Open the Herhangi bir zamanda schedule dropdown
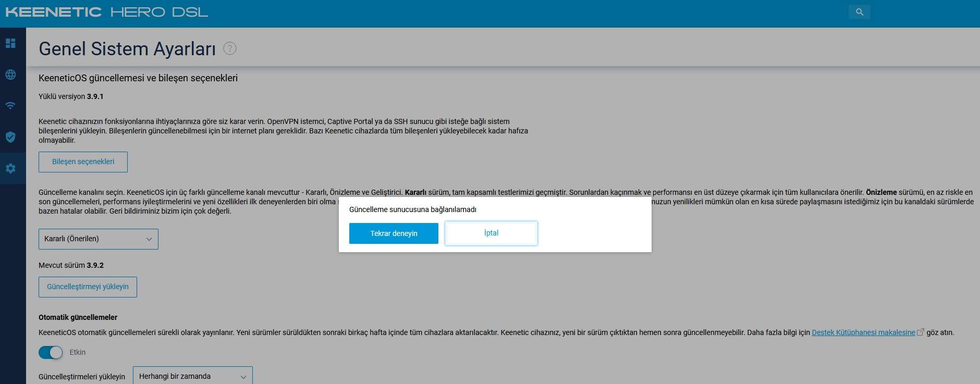This screenshot has width=980, height=384. coord(193,376)
